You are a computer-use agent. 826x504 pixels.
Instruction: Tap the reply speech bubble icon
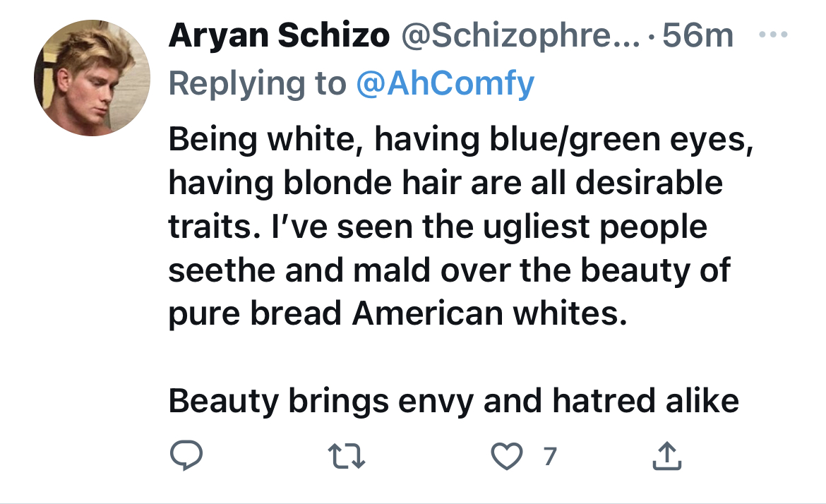click(x=186, y=455)
